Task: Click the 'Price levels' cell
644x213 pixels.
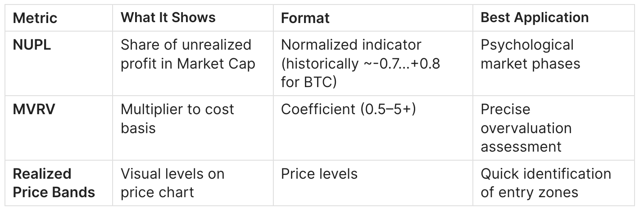Action: (319, 174)
